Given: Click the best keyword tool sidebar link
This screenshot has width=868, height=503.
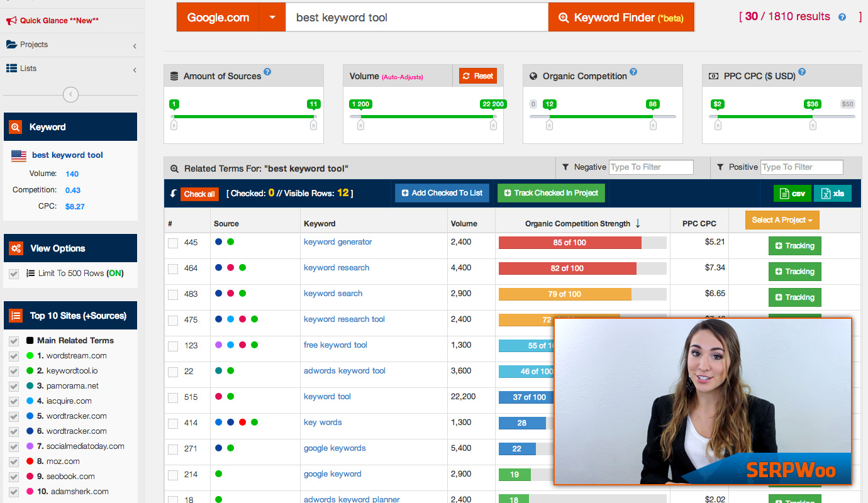Looking at the screenshot, I should (67, 155).
